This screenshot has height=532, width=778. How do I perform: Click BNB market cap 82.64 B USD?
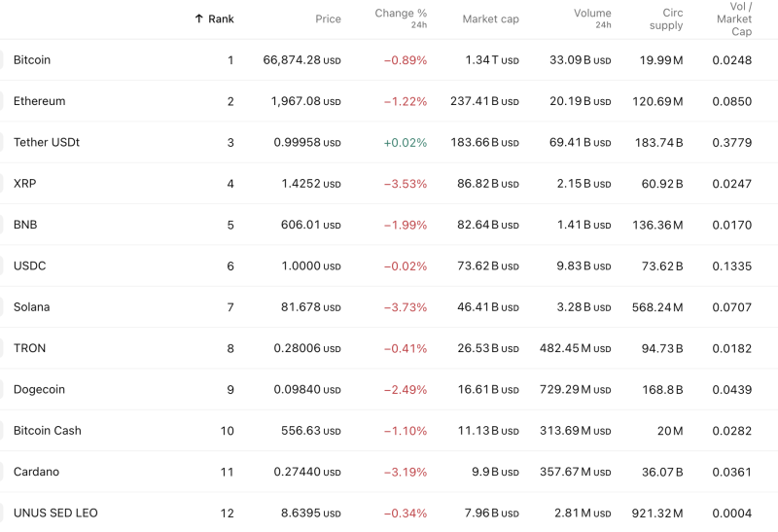pos(488,225)
